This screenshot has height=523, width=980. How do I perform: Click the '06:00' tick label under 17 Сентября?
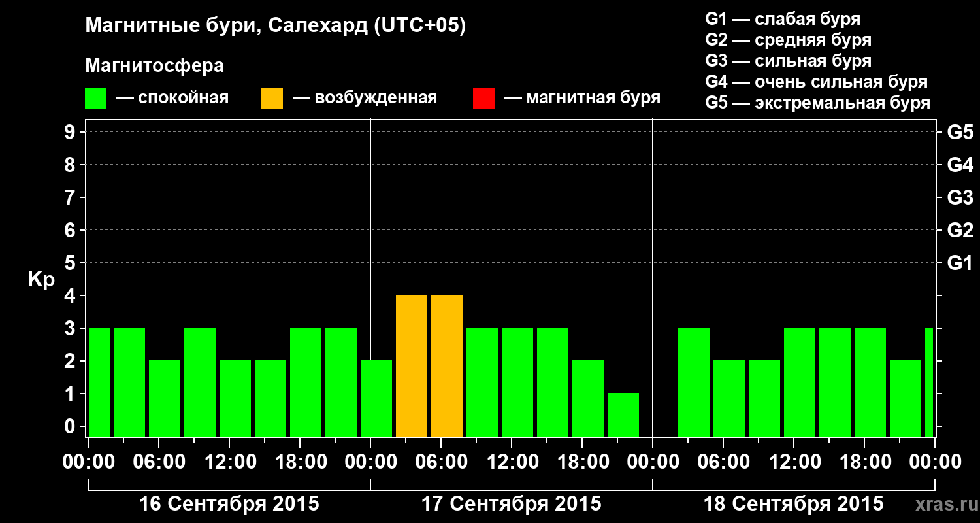point(441,462)
